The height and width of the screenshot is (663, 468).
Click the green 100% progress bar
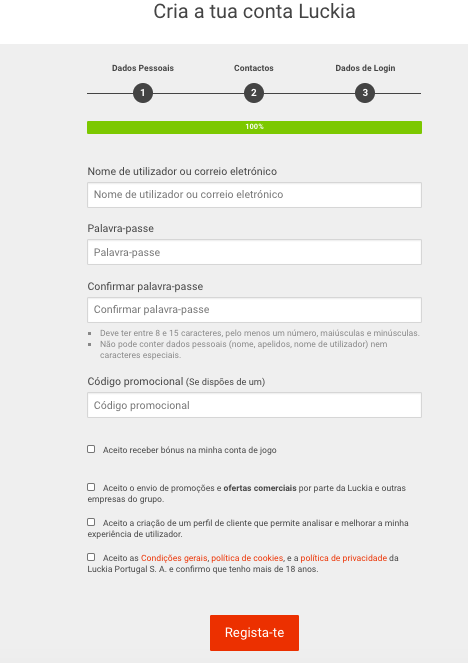coord(255,127)
